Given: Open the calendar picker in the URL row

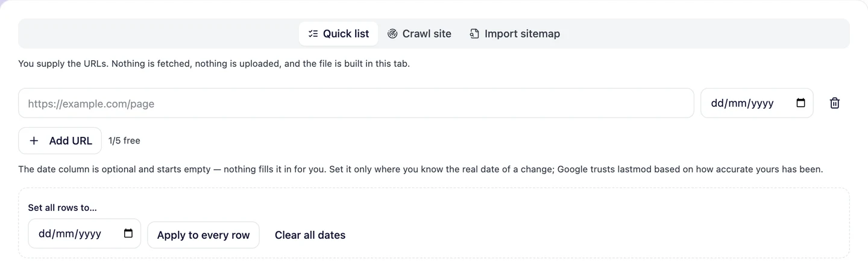Looking at the screenshot, I should [x=800, y=103].
